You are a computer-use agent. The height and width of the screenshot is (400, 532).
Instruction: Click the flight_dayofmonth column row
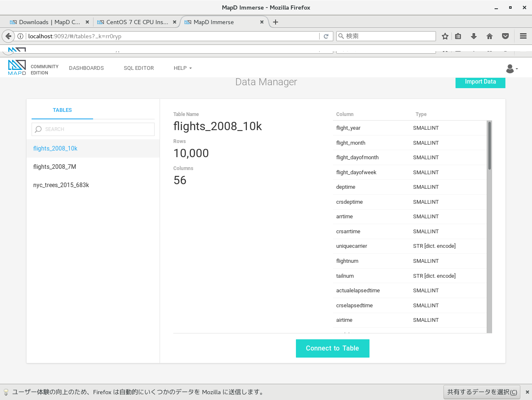pyautogui.click(x=410, y=158)
